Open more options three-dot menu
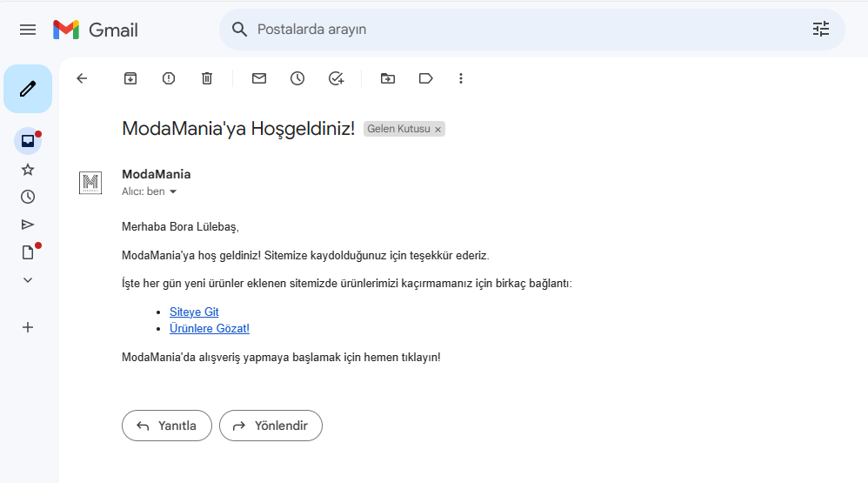Image resolution: width=868 pixels, height=483 pixels. click(x=461, y=78)
